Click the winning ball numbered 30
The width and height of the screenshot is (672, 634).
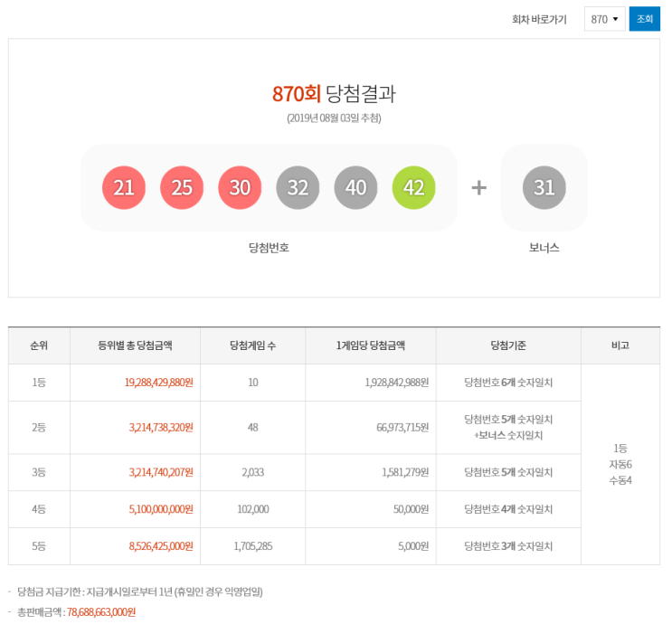240,188
